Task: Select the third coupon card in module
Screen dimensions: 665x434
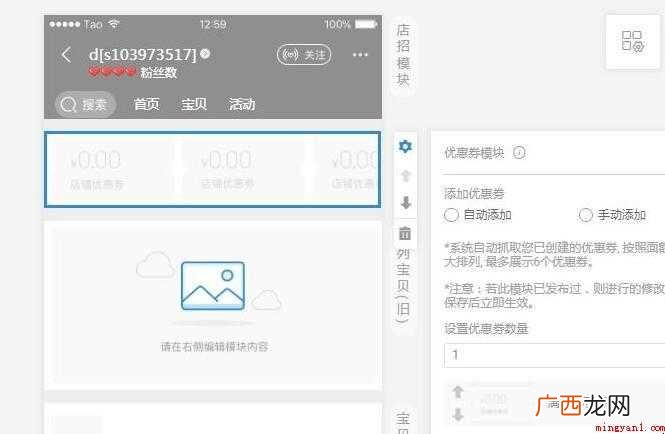Action: [x=344, y=169]
